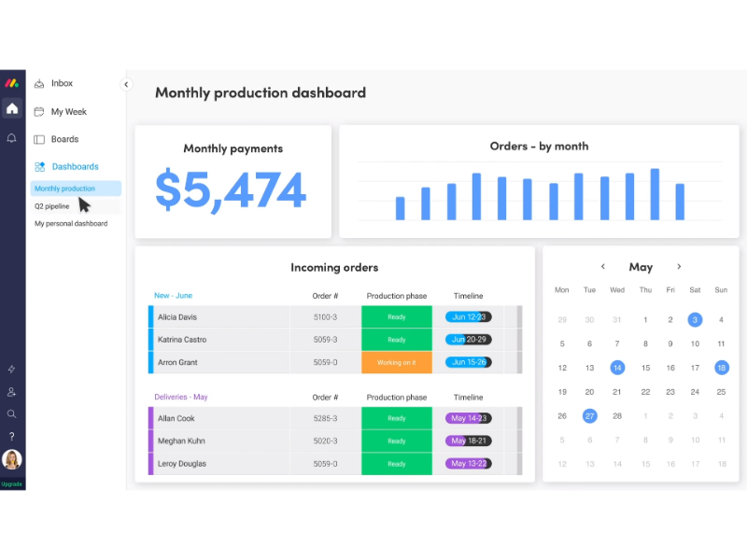Click the Upgrade button
This screenshot has width=747, height=560.
pos(12,483)
